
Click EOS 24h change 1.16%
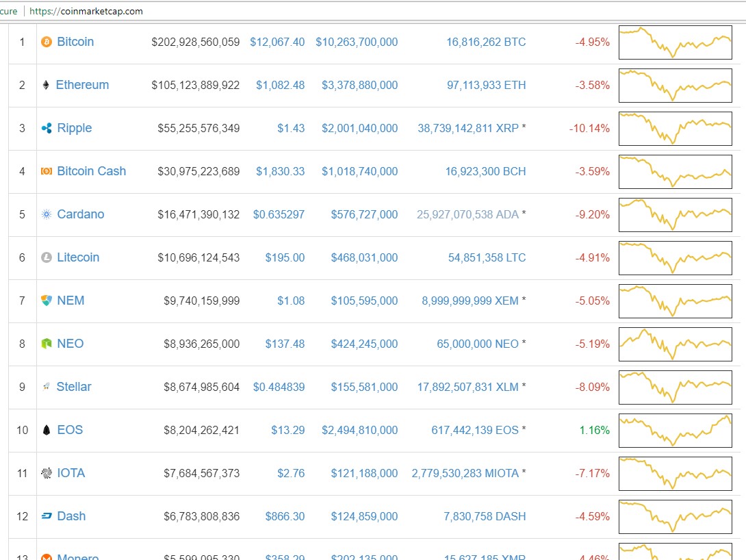click(594, 431)
